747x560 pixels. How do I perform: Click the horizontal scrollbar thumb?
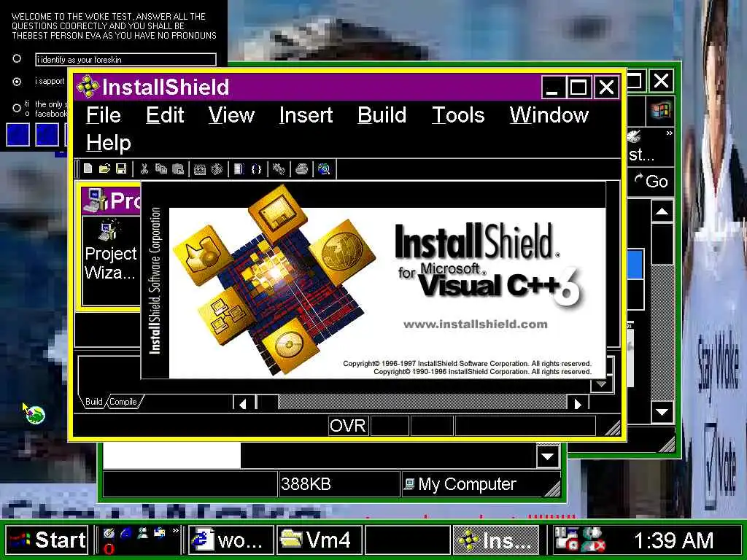[267, 404]
